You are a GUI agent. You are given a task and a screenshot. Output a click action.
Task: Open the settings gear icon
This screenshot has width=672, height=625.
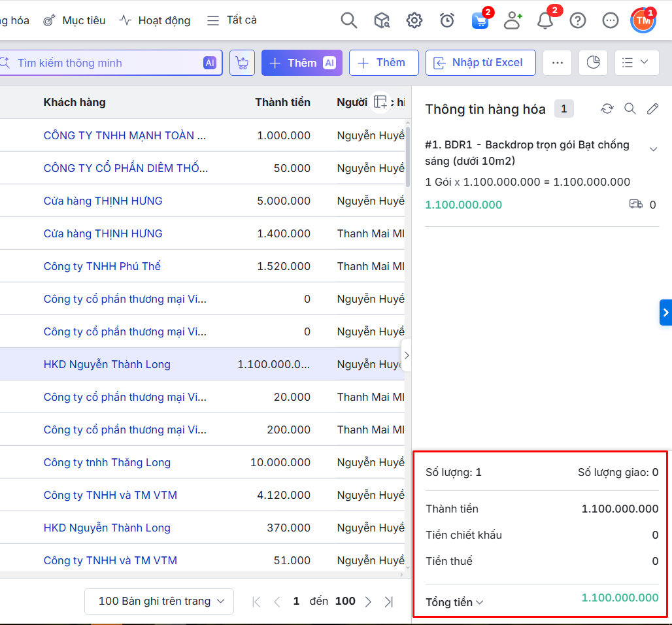414,20
